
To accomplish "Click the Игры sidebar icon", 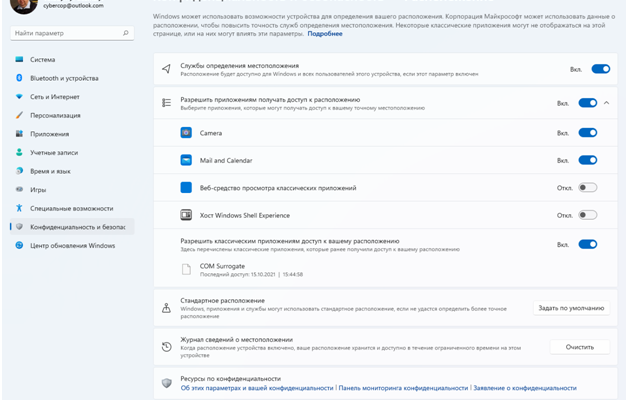I will tap(19, 189).
